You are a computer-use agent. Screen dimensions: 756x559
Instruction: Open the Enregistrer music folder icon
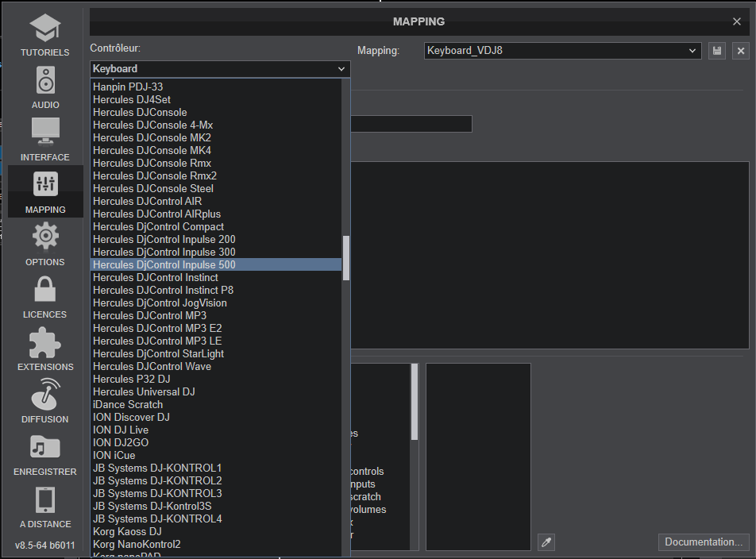point(44,447)
